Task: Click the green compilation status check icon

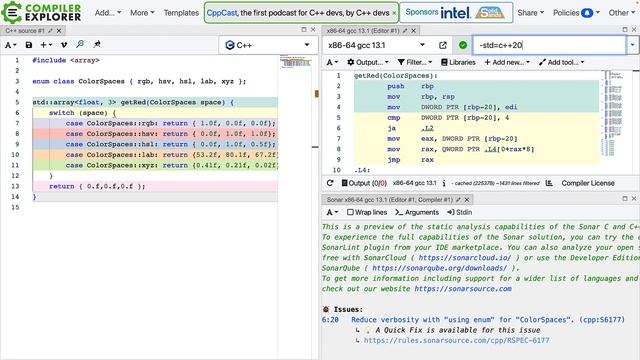Action: coord(462,45)
